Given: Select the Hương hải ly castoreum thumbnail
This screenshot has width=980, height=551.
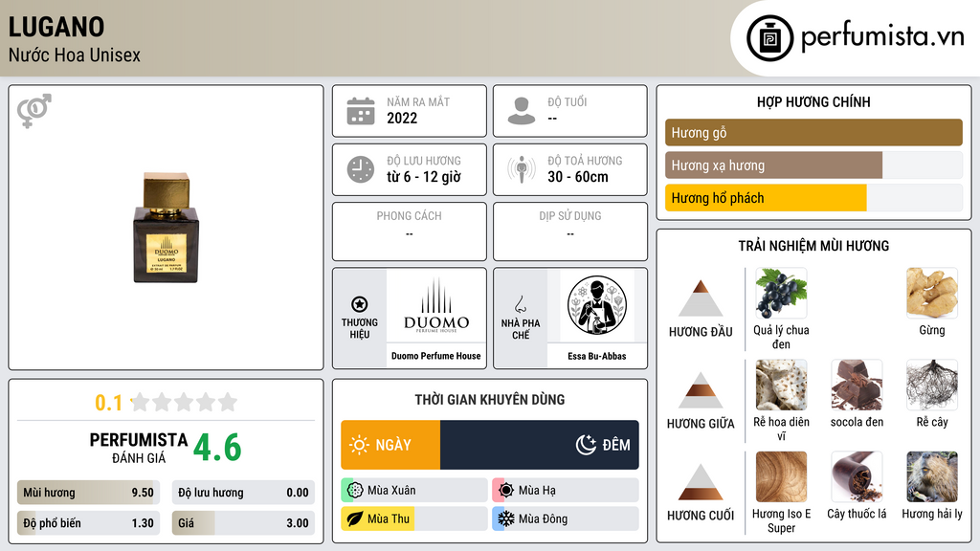Looking at the screenshot, I should [x=932, y=477].
